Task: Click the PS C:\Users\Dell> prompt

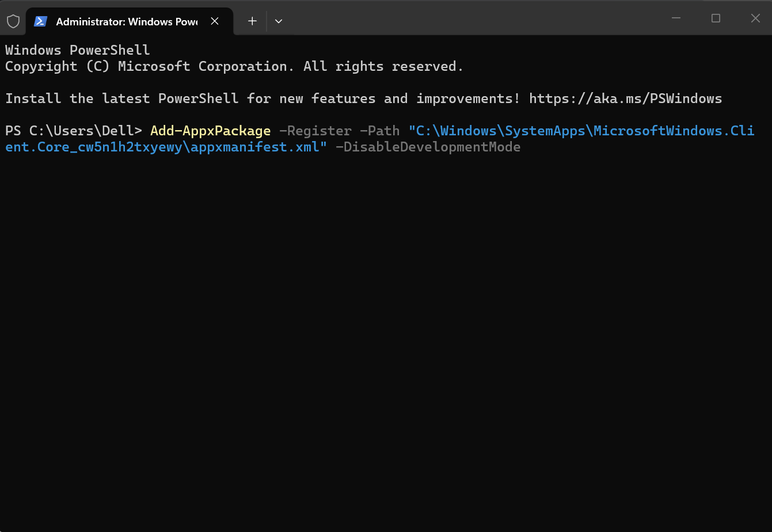Action: [73, 131]
